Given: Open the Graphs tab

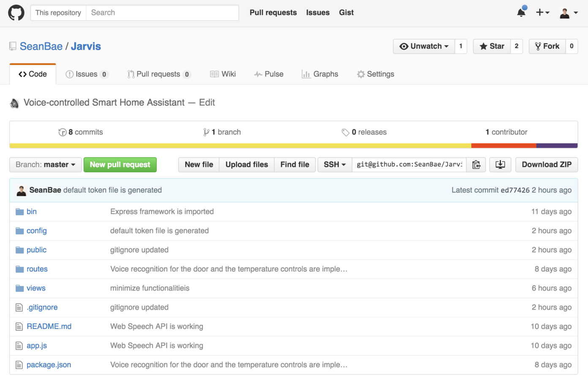Looking at the screenshot, I should click(320, 74).
